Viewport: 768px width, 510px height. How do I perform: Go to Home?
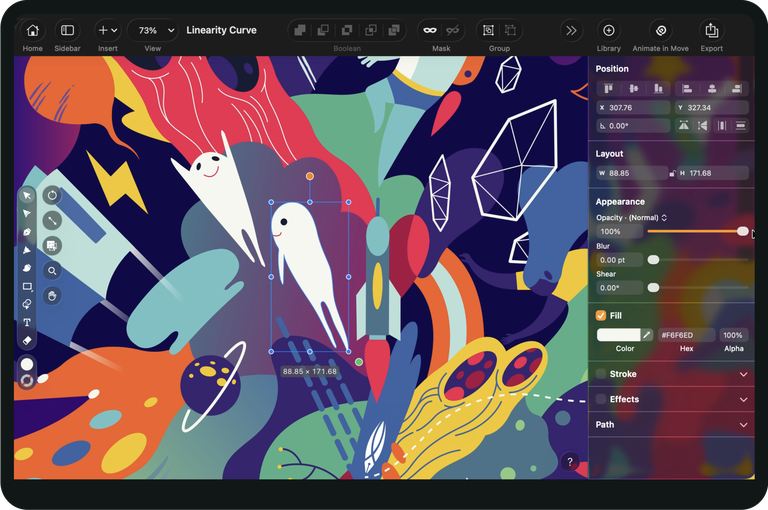(x=33, y=31)
